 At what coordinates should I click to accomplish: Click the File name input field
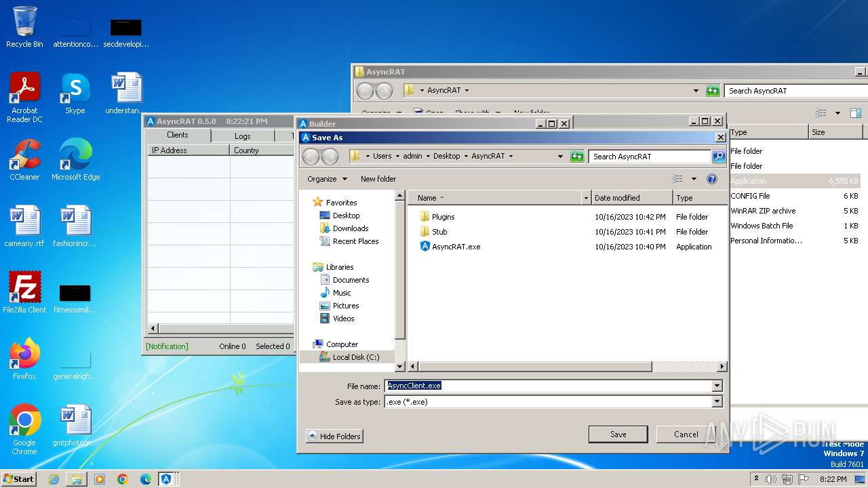tap(548, 386)
